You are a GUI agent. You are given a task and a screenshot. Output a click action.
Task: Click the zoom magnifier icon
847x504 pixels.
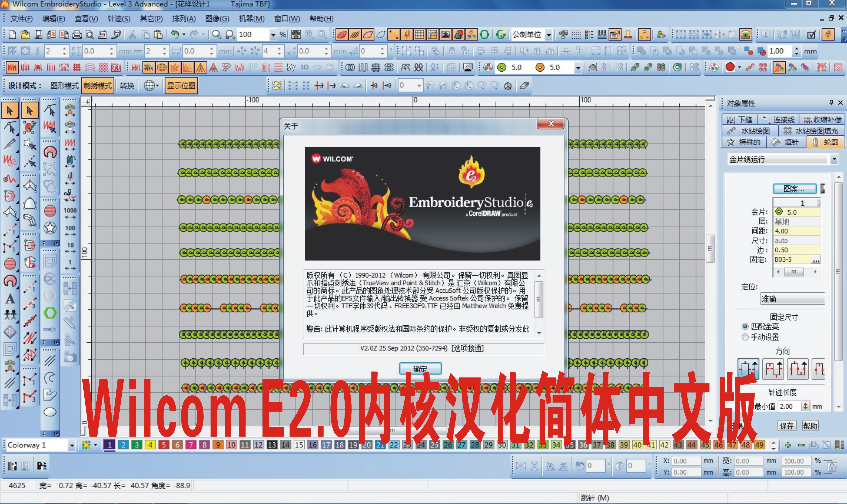pos(216,34)
